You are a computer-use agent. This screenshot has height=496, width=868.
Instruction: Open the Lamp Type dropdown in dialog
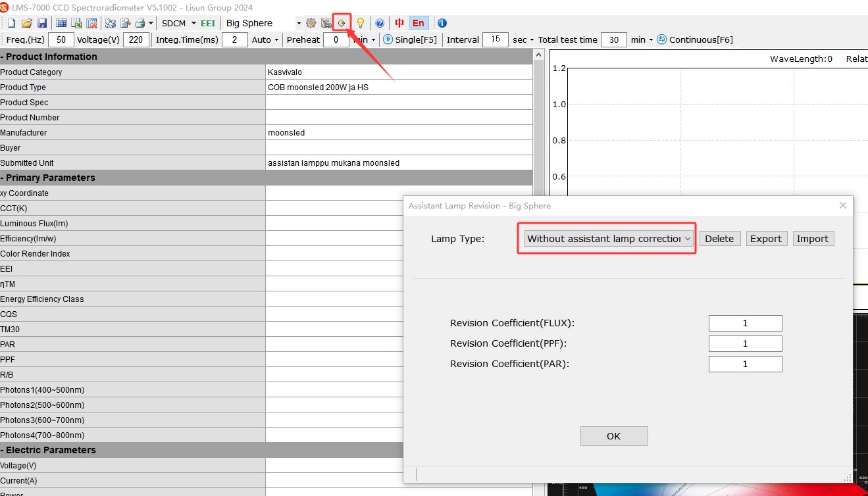click(609, 238)
